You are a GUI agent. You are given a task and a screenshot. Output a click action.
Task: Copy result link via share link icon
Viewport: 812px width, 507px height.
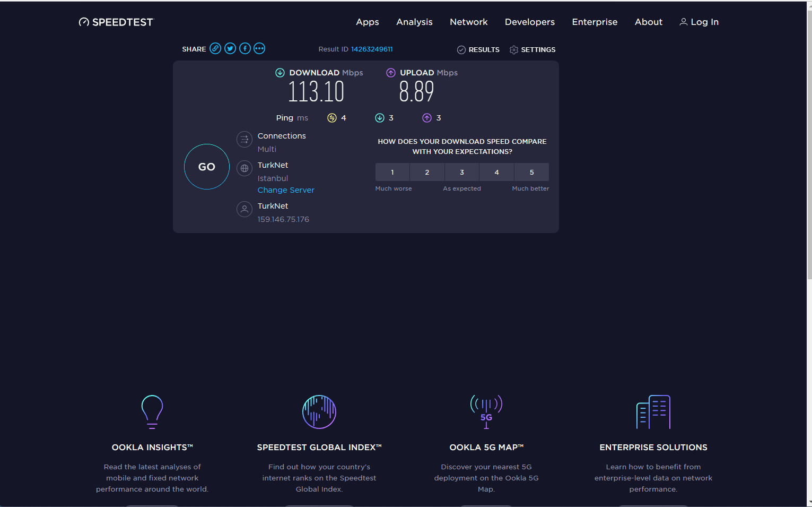(215, 48)
